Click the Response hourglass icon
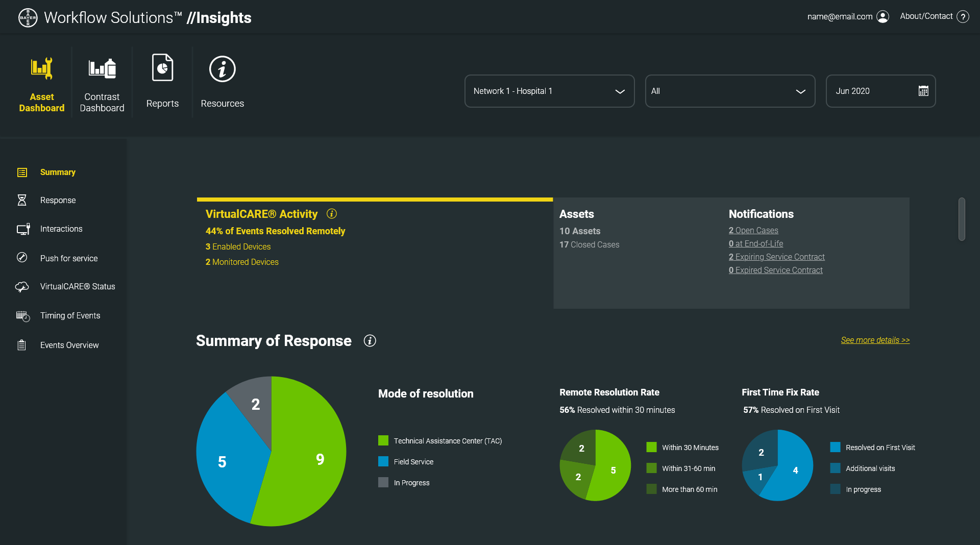980x545 pixels. pos(22,200)
